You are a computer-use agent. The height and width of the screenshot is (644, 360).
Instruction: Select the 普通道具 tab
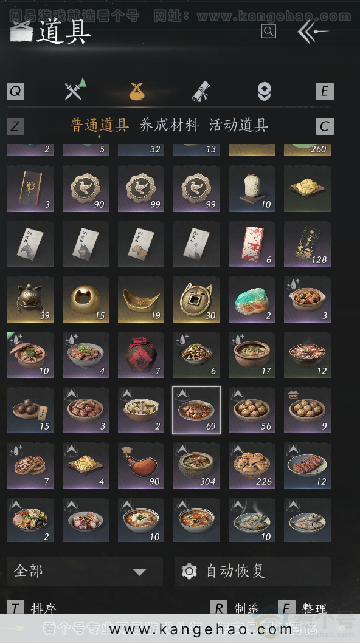pos(100,125)
